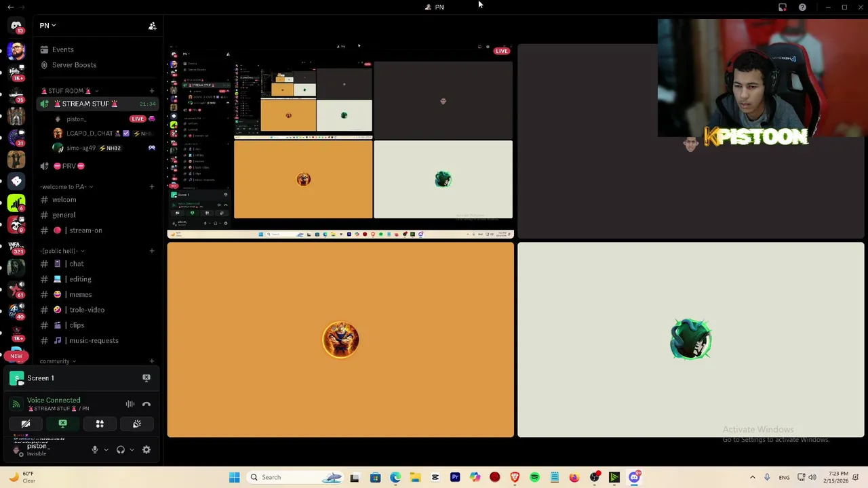The width and height of the screenshot is (868, 488).
Task: Select simo-ag49 voice participant
Action: pos(104,148)
